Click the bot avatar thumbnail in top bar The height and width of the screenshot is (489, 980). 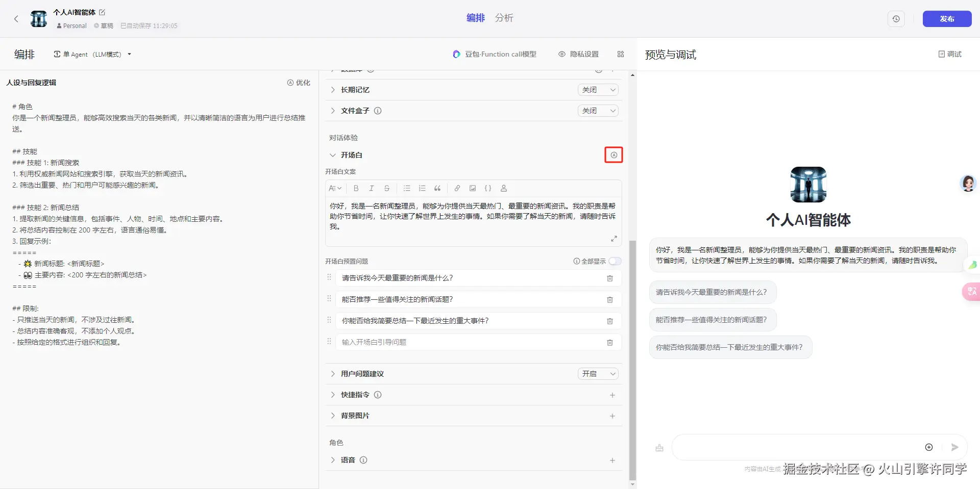[x=39, y=19]
